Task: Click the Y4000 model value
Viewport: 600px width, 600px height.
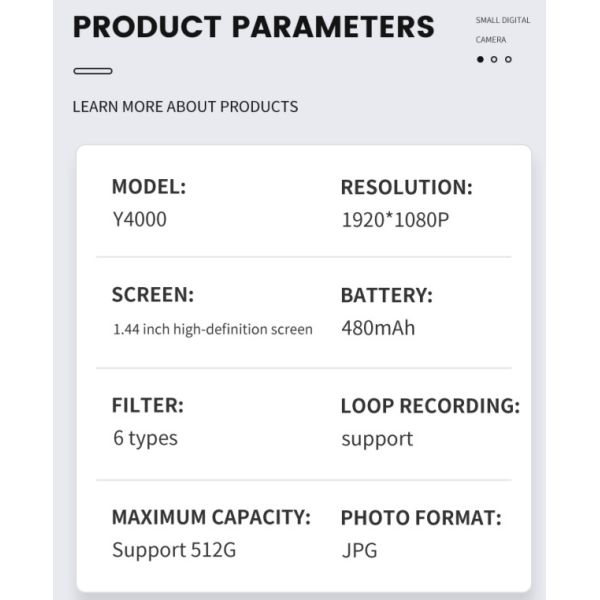Action: coord(139,219)
